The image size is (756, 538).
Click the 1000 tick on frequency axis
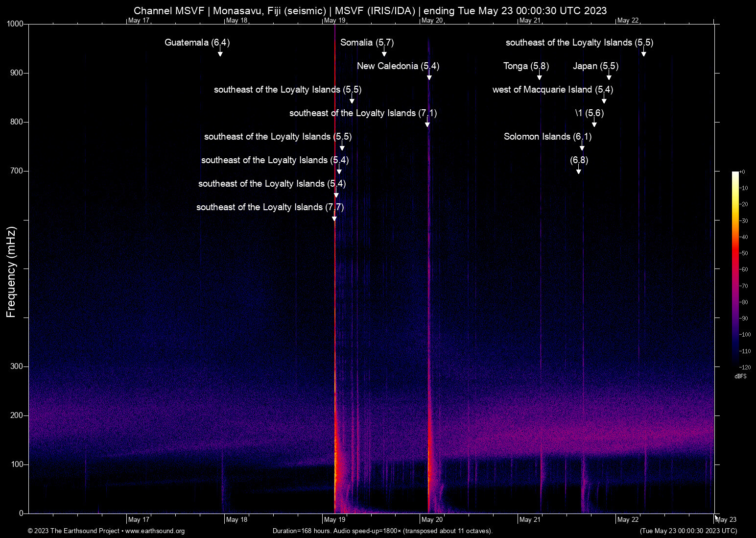tap(15, 24)
